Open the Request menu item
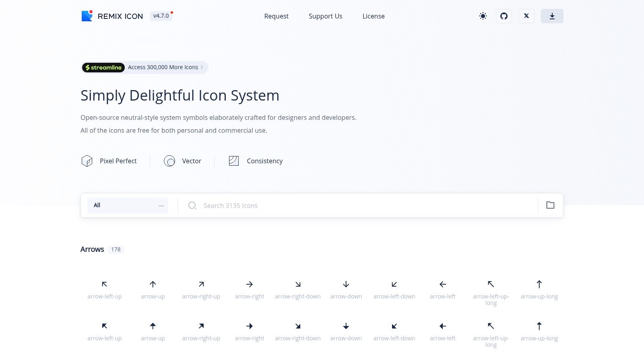The image size is (644, 362). pyautogui.click(x=276, y=16)
